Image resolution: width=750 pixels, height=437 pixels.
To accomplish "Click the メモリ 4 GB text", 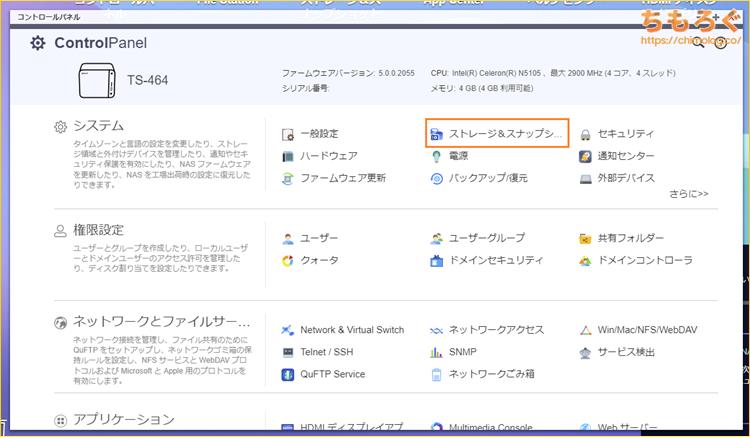I will coord(482,88).
